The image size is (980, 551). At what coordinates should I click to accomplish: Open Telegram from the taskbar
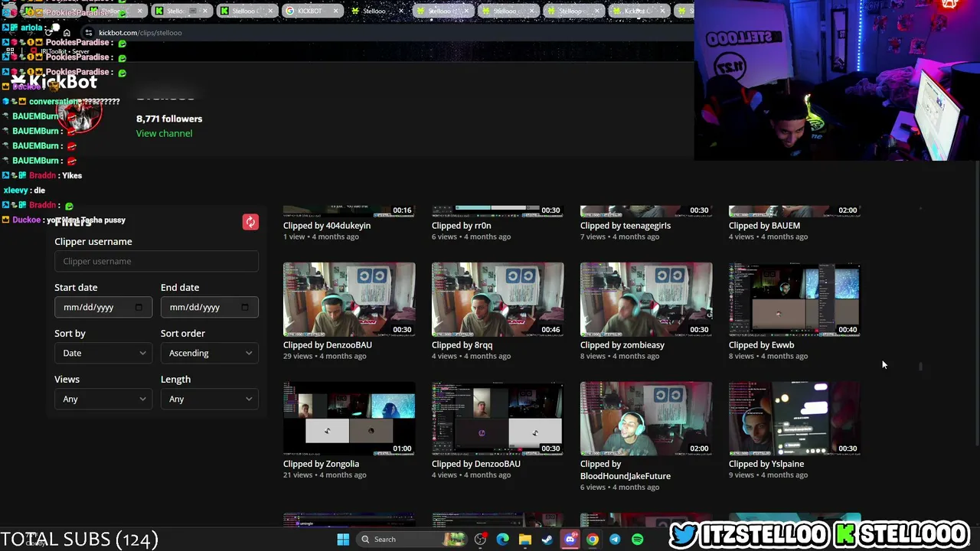pyautogui.click(x=615, y=540)
